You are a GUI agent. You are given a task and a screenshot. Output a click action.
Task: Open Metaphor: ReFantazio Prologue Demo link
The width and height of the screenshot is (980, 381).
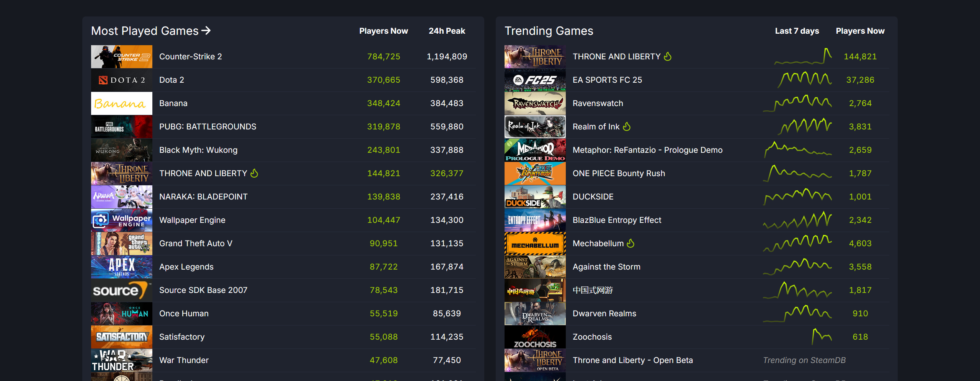[648, 150]
